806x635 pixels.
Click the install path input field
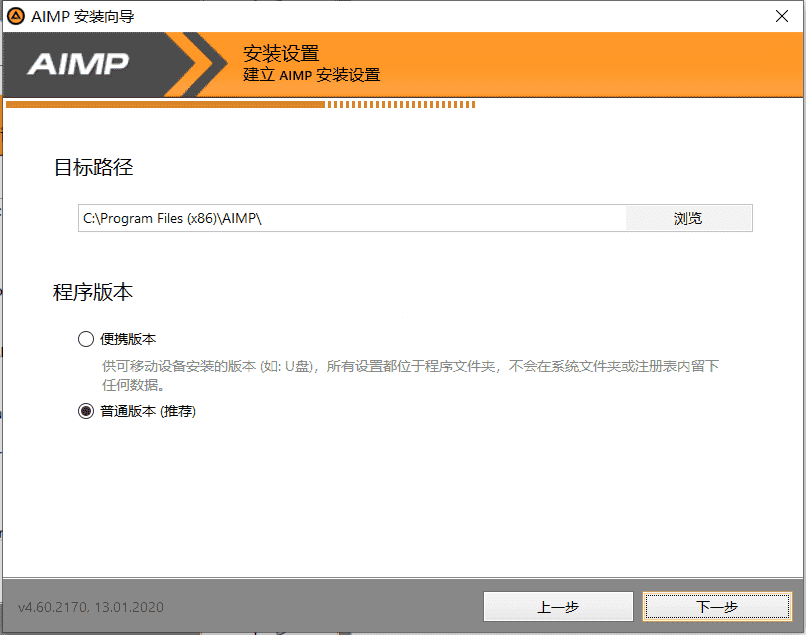click(352, 219)
